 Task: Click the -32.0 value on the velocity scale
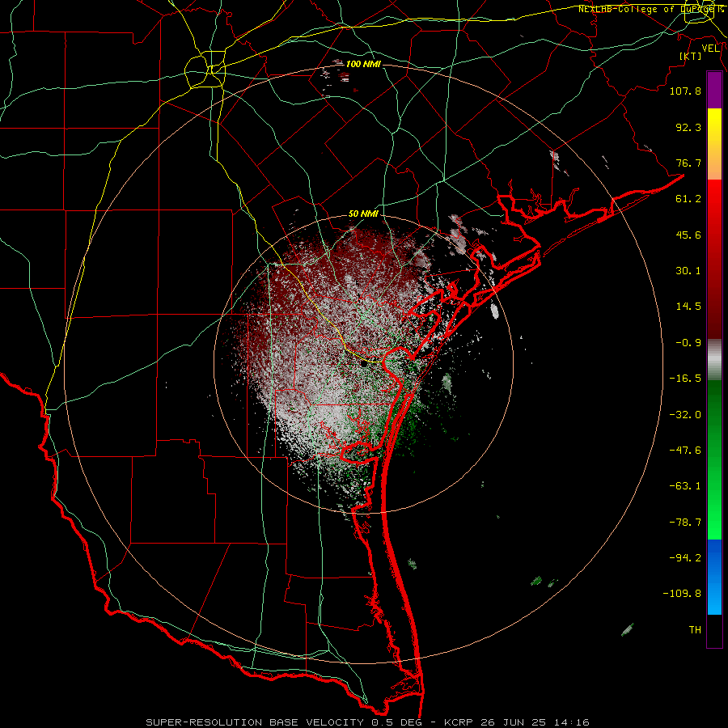685,415
